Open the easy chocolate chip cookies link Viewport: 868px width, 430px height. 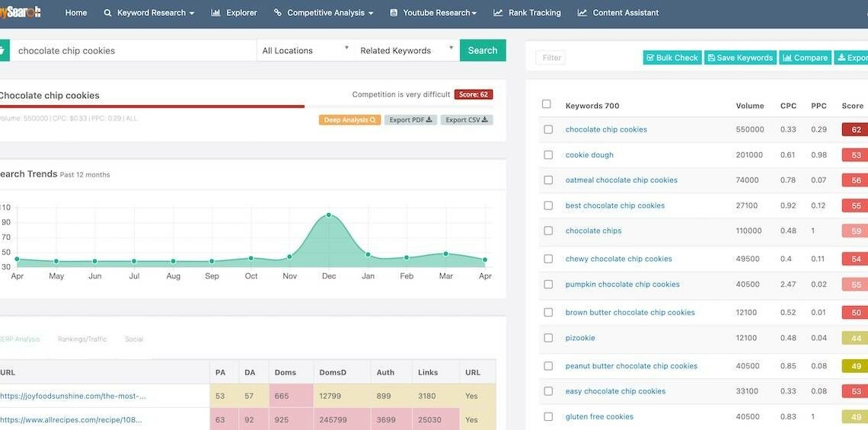tap(615, 391)
